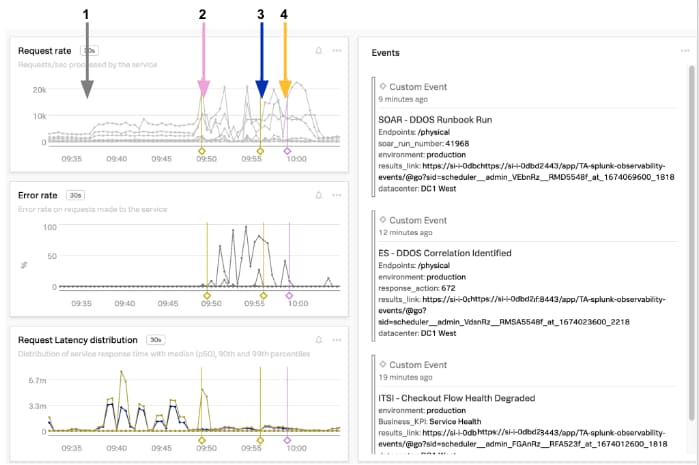
Task: Select the purple event marker on Error rate chart
Action: pos(289,296)
